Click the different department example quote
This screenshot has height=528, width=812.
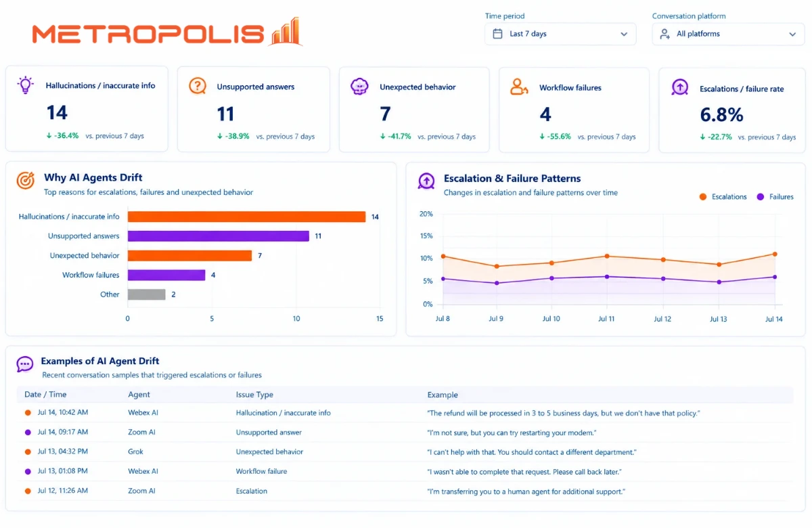tap(532, 452)
